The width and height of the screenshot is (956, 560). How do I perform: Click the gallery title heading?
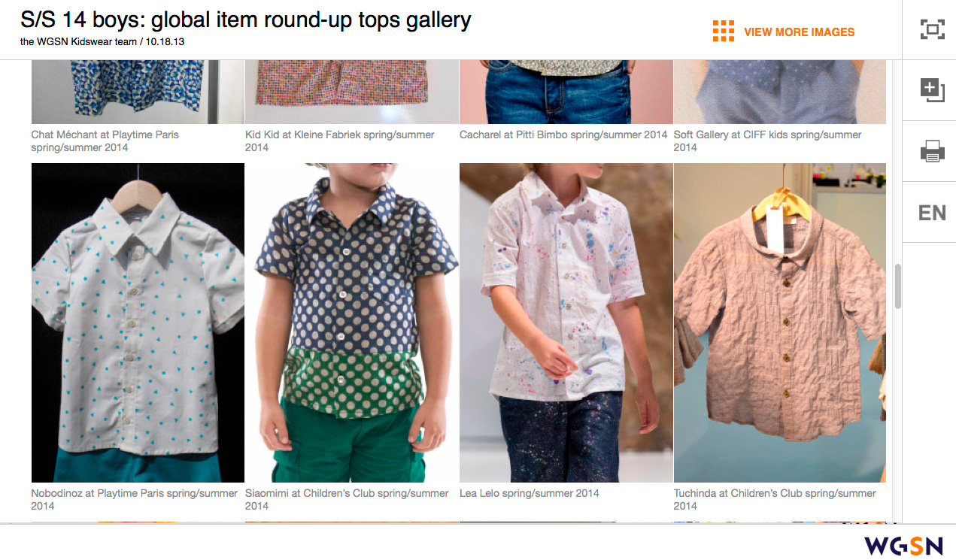(x=246, y=19)
